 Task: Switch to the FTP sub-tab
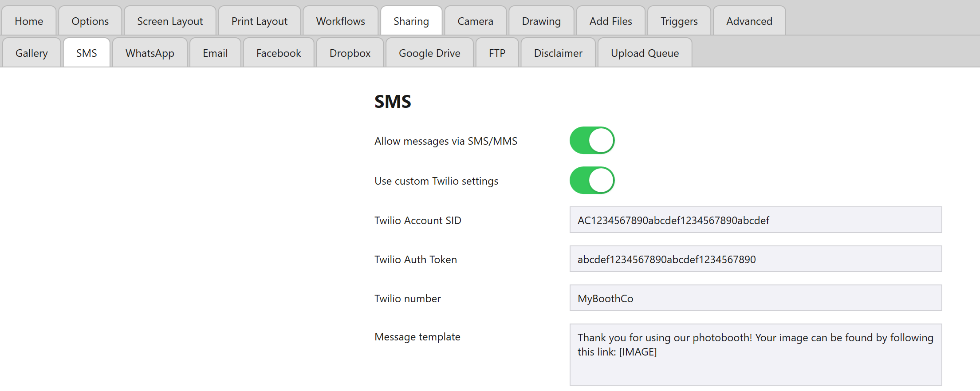click(497, 53)
